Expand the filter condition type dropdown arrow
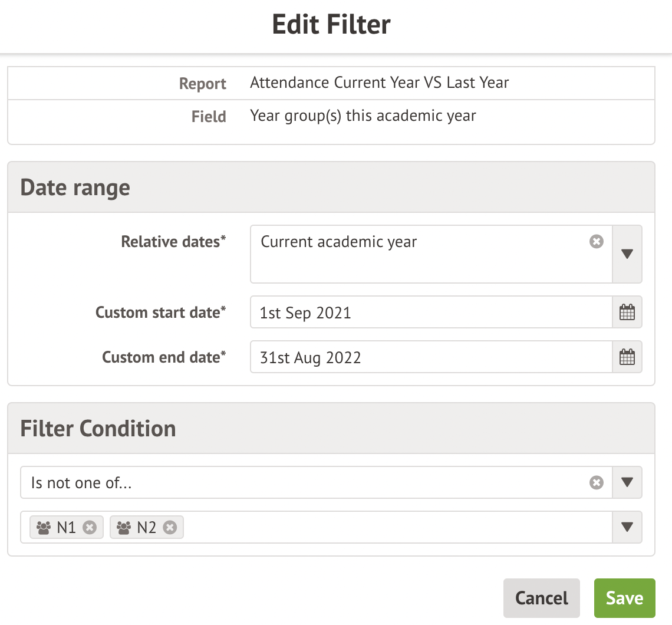The image size is (672, 625). click(x=627, y=482)
